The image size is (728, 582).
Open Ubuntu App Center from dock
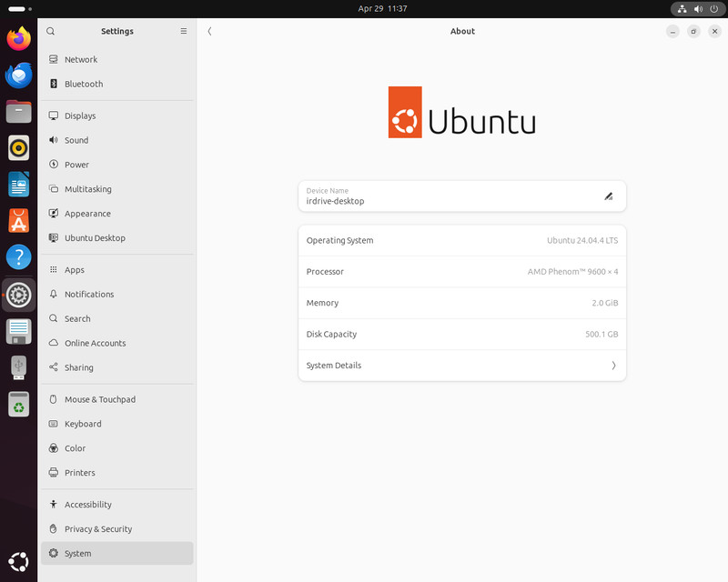coord(18,221)
